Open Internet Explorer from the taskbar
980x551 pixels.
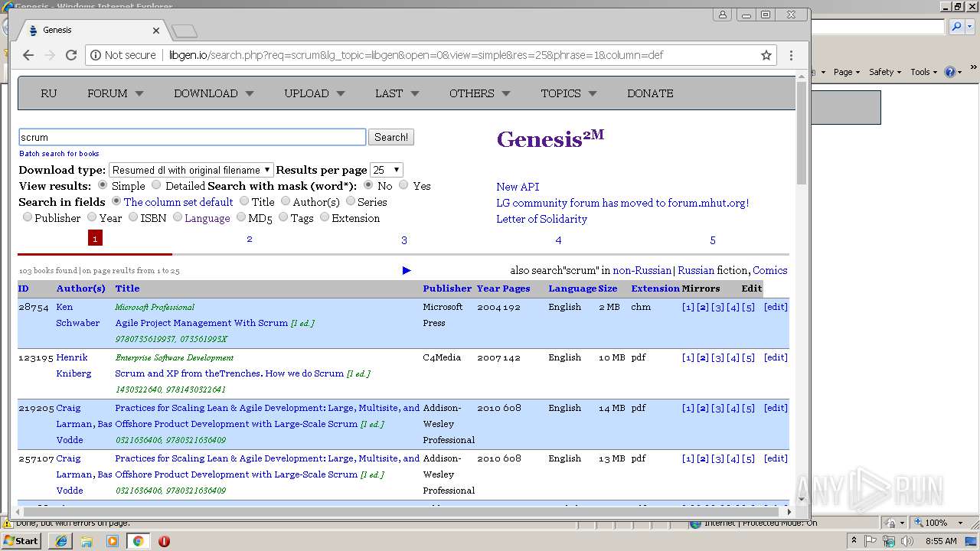click(61, 540)
